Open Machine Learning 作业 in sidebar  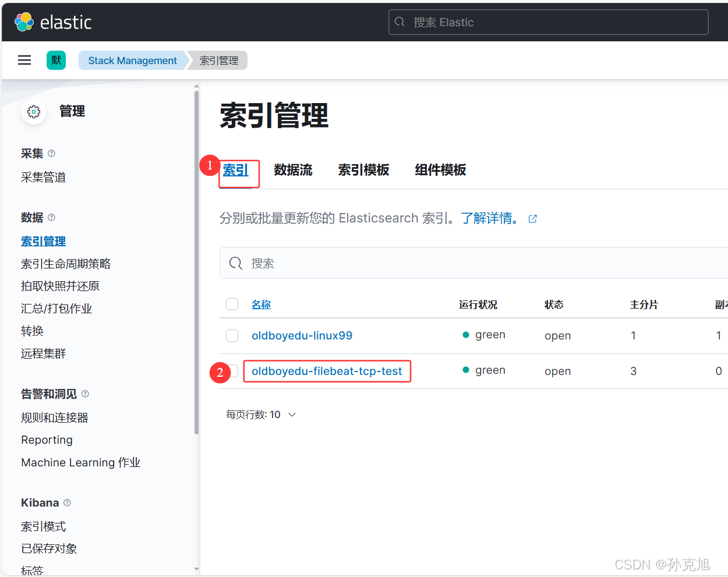[81, 462]
